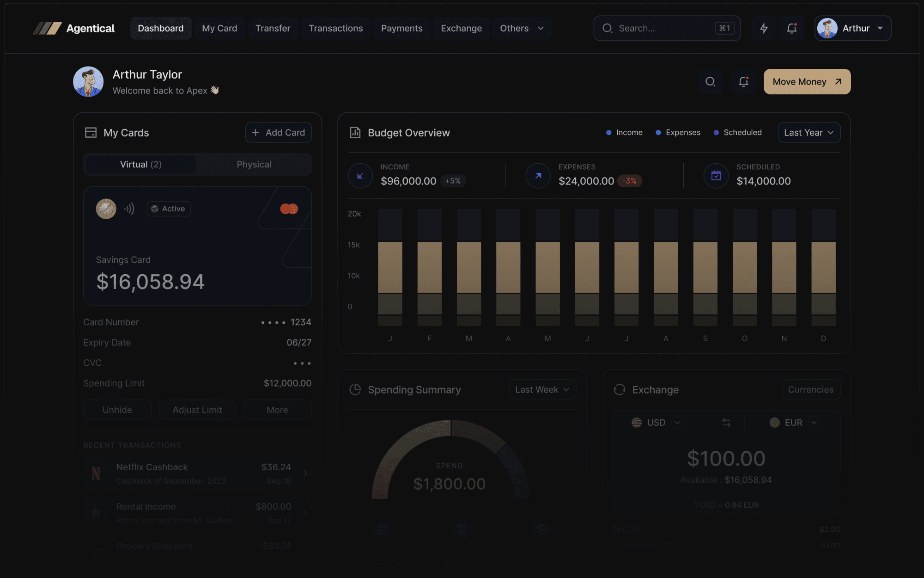Expand the Others navigation menu
Viewport: 924px width, 578px height.
coord(522,28)
